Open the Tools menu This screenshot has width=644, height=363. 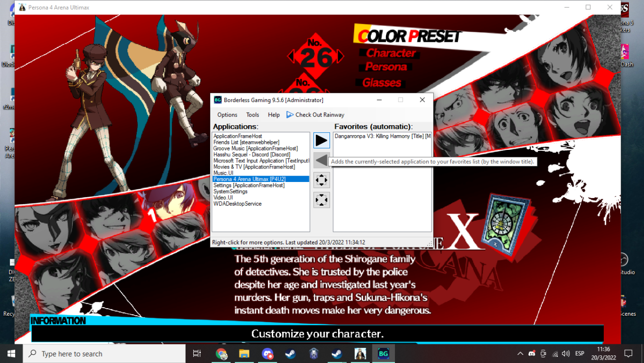(253, 115)
